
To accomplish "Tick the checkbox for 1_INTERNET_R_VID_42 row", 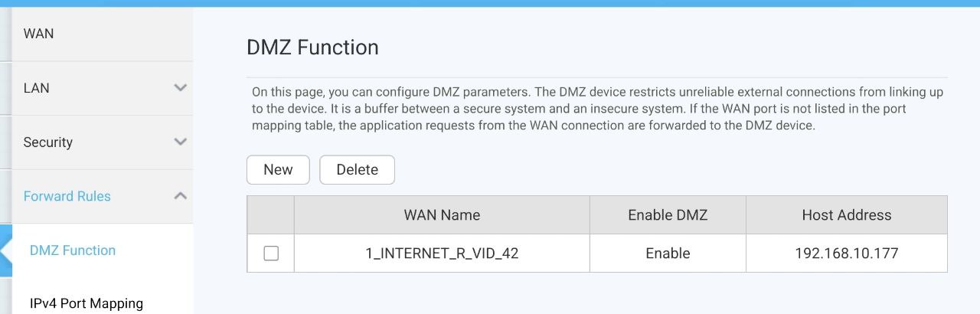I will pos(271,253).
